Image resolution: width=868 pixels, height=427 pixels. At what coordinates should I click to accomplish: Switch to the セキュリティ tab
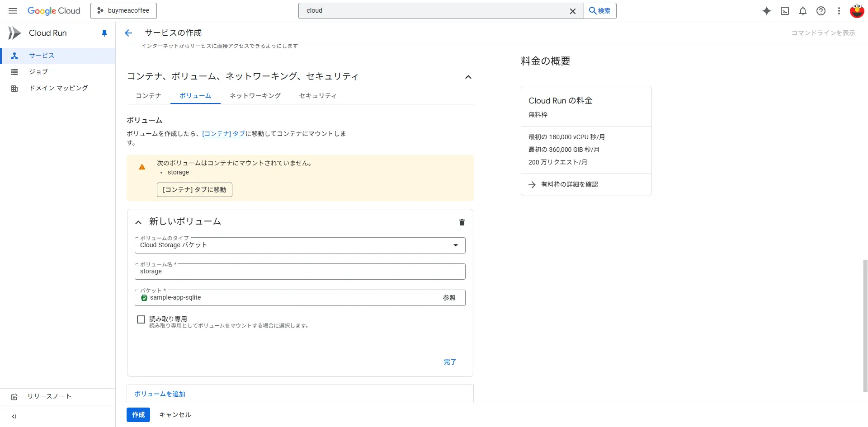coord(318,96)
